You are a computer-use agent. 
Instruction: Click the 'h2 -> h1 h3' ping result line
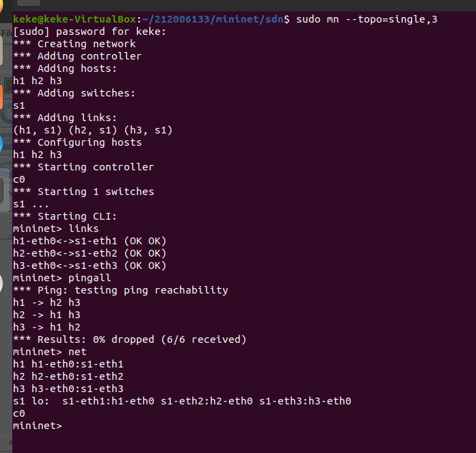point(47,315)
